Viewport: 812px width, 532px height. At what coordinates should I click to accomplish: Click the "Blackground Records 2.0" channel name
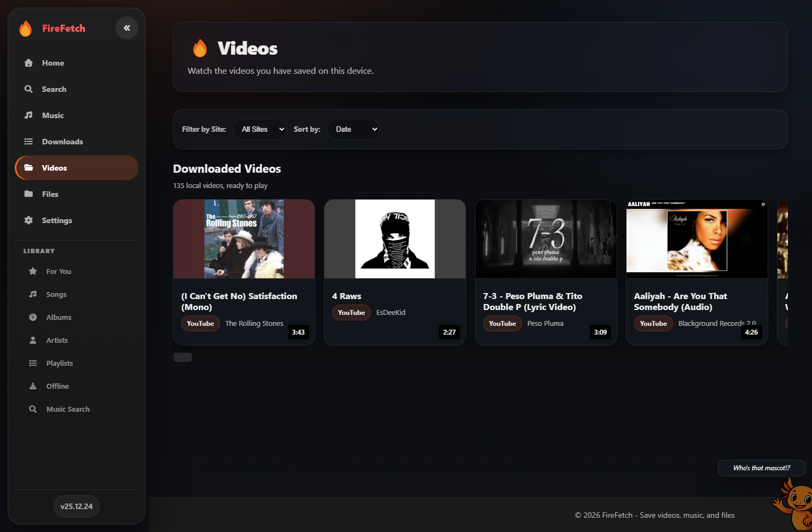pos(717,324)
